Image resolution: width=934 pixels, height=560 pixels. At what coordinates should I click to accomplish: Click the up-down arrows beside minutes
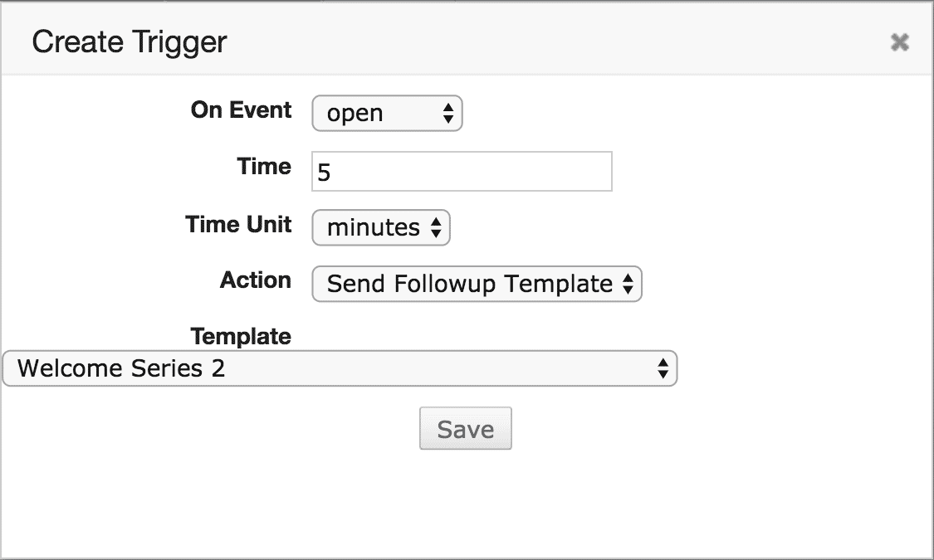tap(436, 228)
